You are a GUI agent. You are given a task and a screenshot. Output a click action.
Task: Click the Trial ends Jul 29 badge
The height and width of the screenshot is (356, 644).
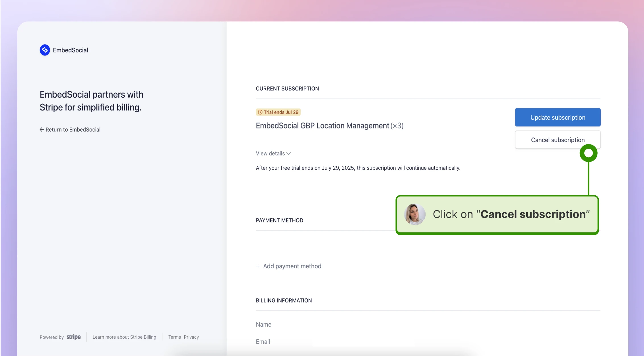[x=278, y=112]
